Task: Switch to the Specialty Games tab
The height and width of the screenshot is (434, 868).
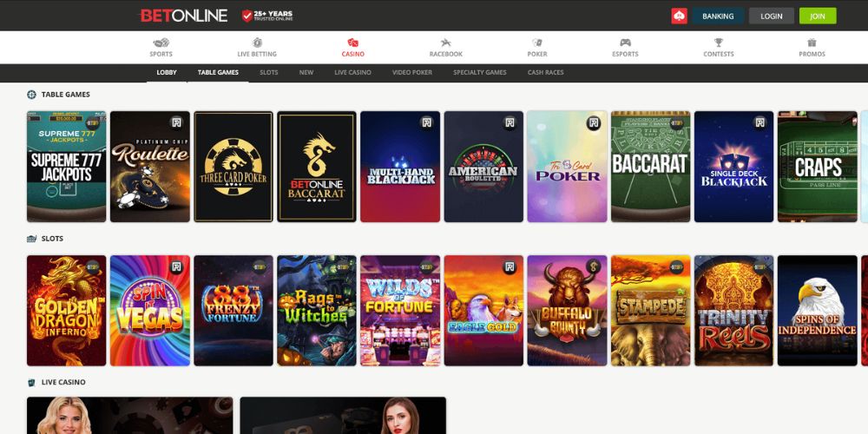Action: click(x=479, y=73)
